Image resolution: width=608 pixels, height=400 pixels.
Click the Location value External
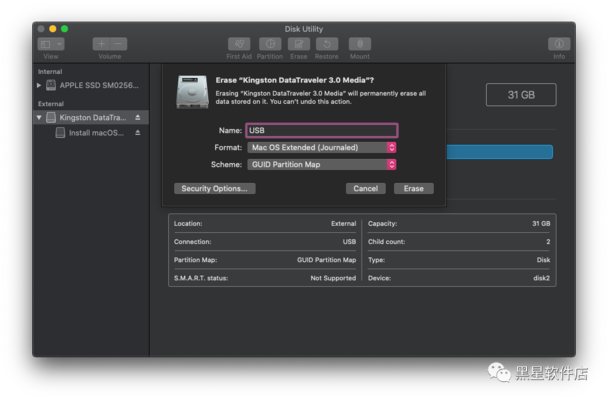[x=344, y=224]
